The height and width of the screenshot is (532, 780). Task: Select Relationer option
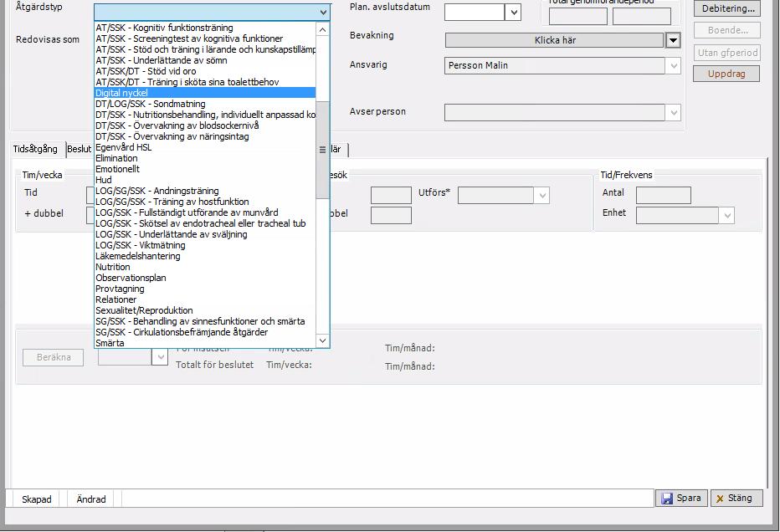pyautogui.click(x=204, y=299)
